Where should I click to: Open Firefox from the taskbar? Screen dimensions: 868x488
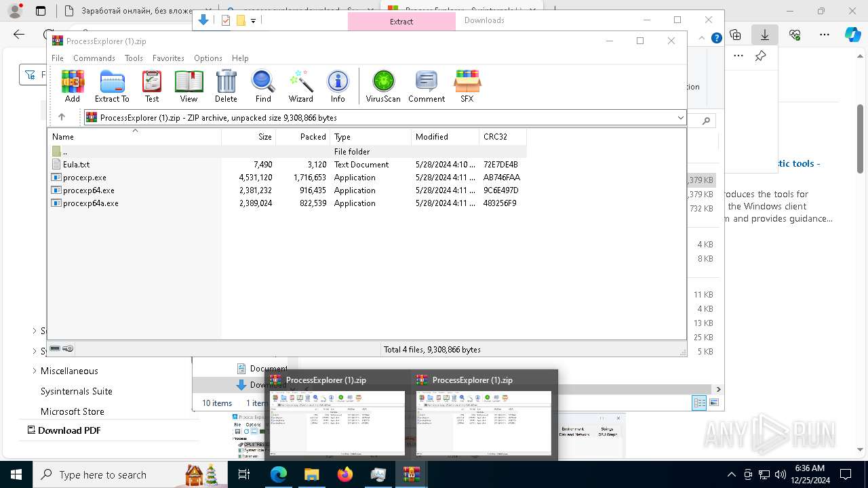tap(344, 474)
